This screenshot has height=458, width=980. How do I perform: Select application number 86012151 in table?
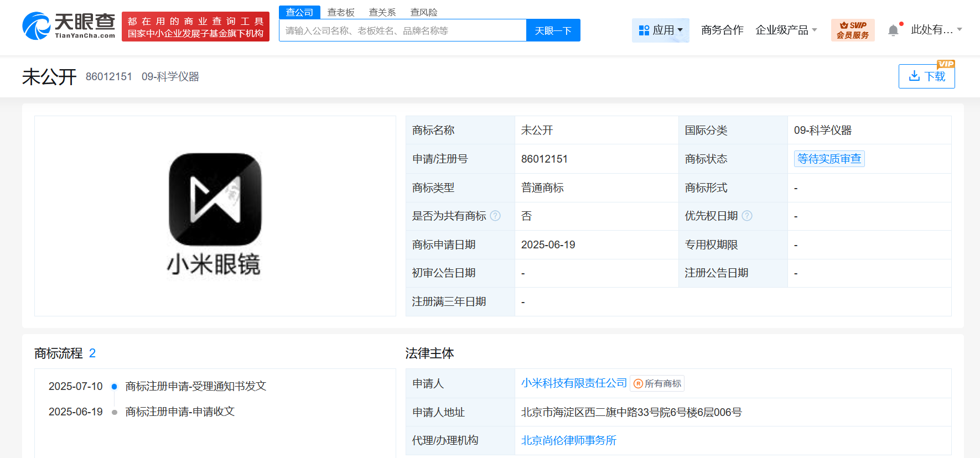pyautogui.click(x=545, y=159)
